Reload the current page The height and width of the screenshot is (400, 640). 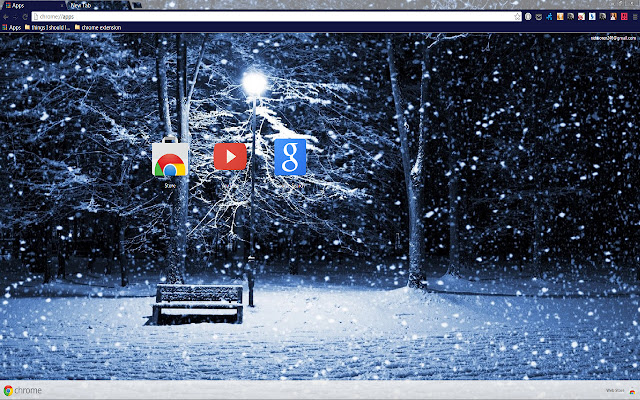click(24, 17)
